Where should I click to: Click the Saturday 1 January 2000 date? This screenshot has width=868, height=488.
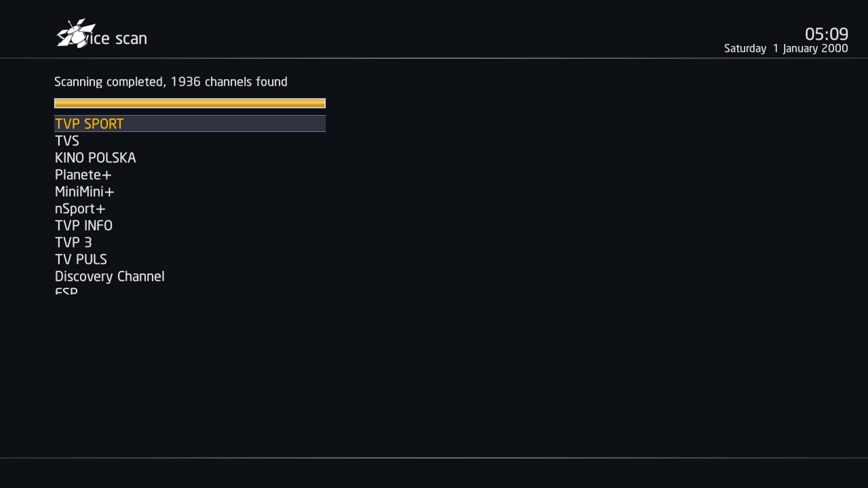coord(786,48)
